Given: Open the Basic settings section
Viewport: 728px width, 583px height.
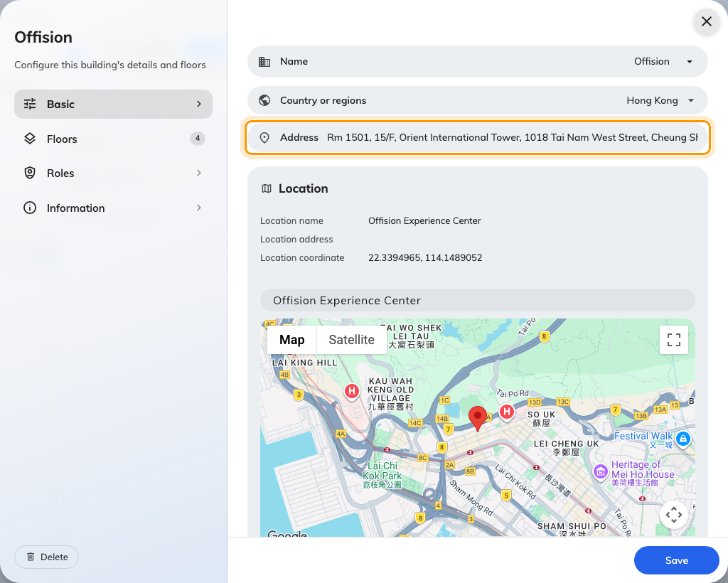Looking at the screenshot, I should (113, 104).
